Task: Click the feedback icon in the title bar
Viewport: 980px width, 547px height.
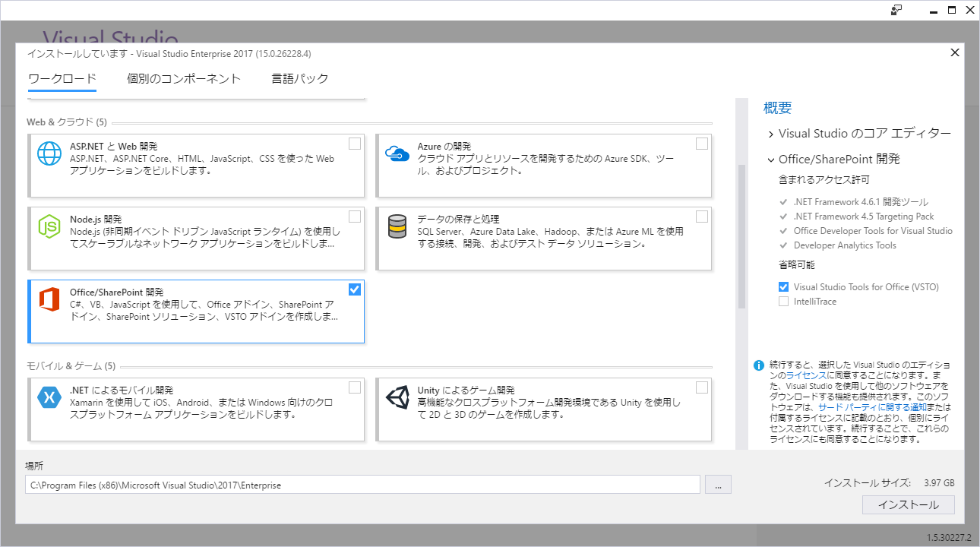Action: [897, 10]
